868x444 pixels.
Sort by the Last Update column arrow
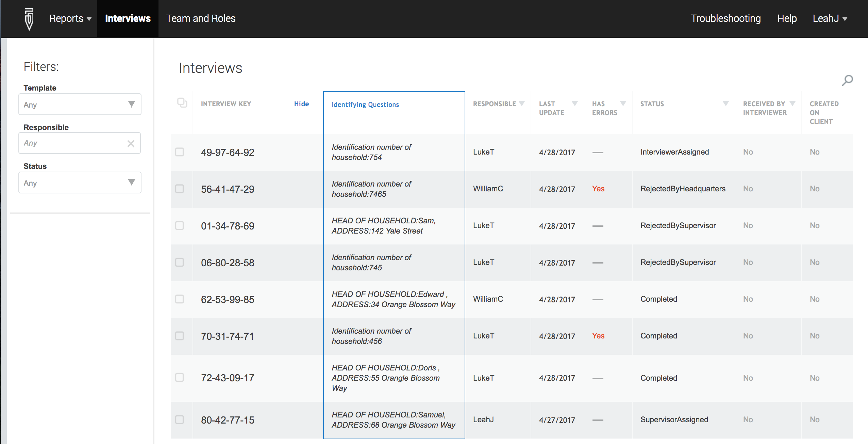click(575, 103)
